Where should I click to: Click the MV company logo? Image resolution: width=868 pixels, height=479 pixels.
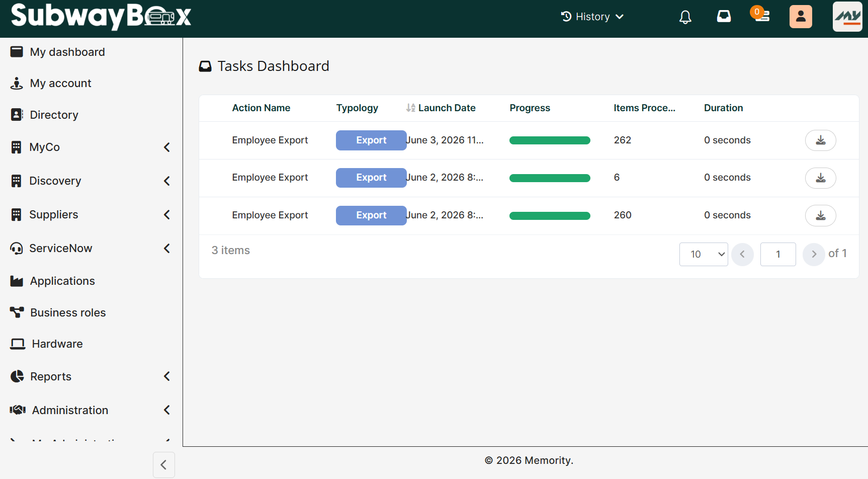847,17
